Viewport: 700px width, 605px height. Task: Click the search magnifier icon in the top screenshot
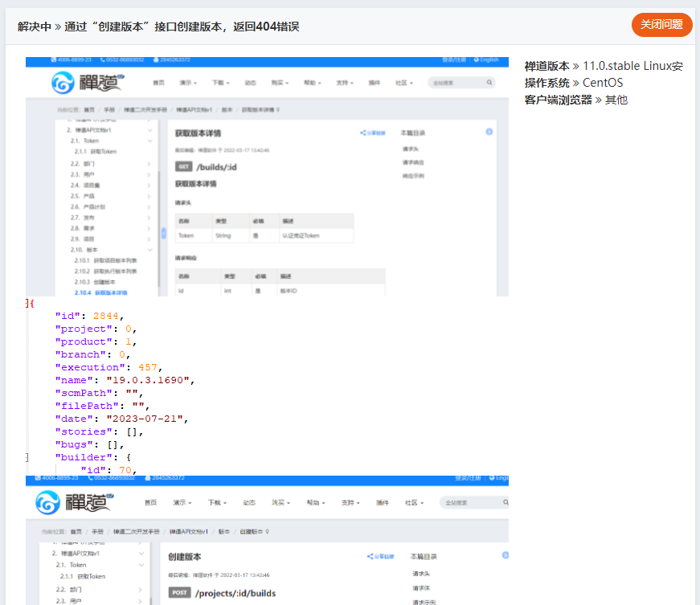click(x=489, y=83)
